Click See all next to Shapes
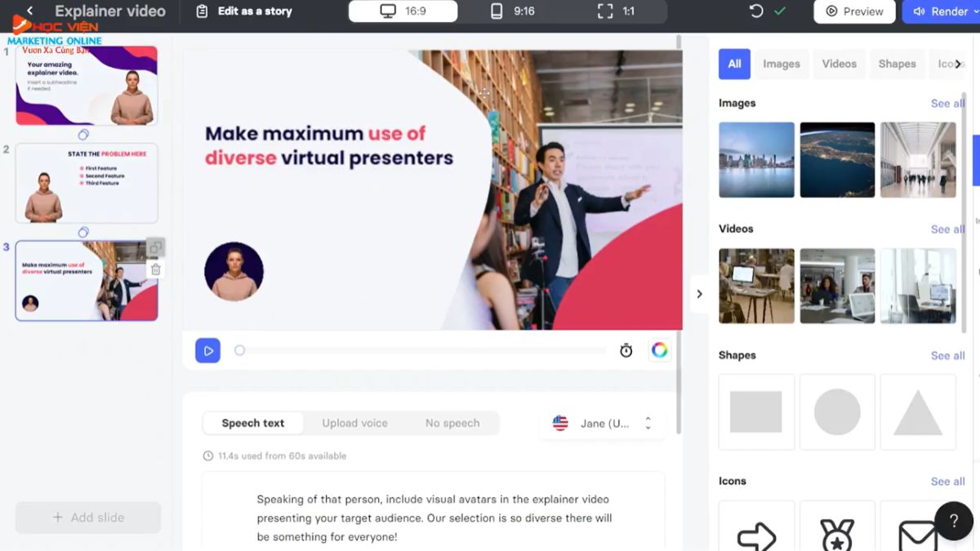Screen dimensions: 980x551 click(947, 356)
